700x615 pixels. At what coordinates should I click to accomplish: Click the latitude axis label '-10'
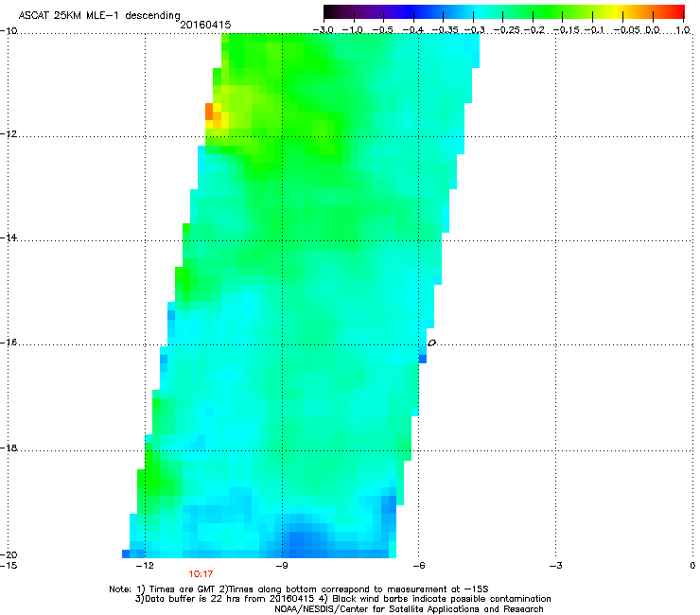coord(9,30)
